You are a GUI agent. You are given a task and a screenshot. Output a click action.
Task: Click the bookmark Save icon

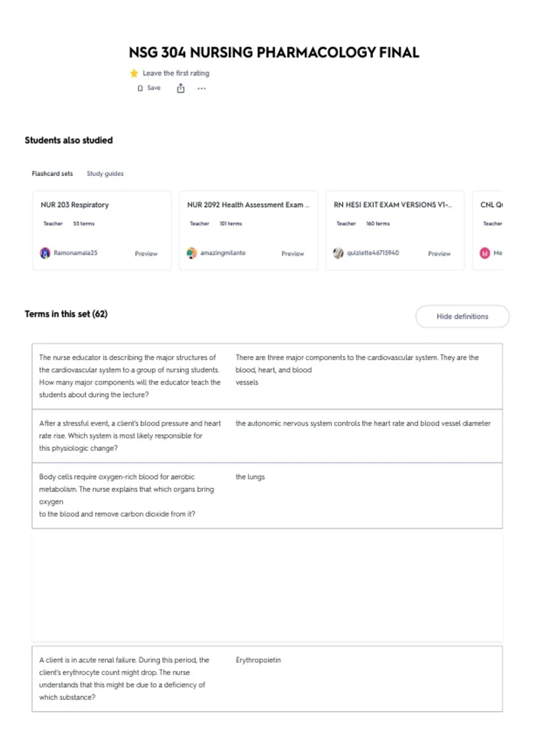[140, 88]
